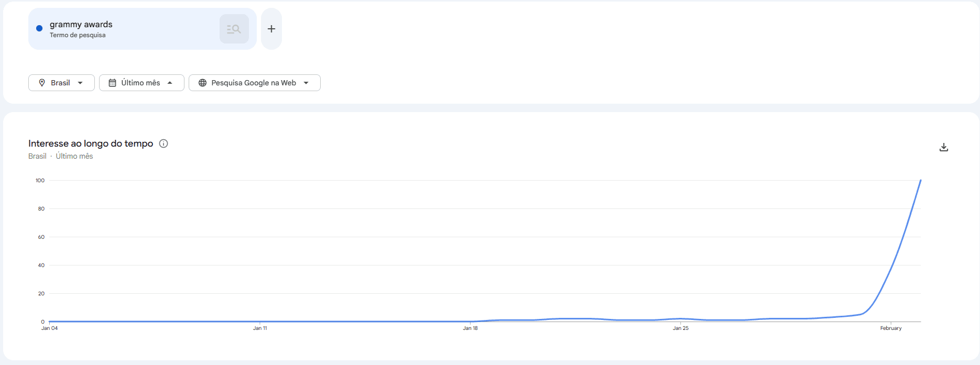Click the location pin icon beside Brasil
The image size is (980, 365).
(x=42, y=83)
